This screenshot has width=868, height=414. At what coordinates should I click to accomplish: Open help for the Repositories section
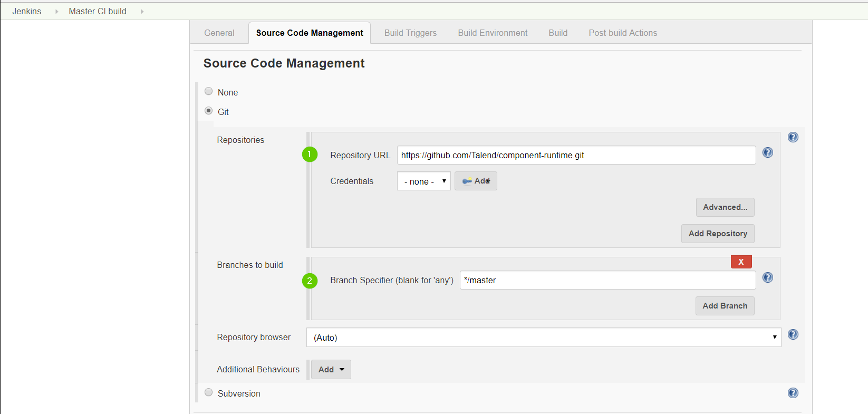(793, 137)
